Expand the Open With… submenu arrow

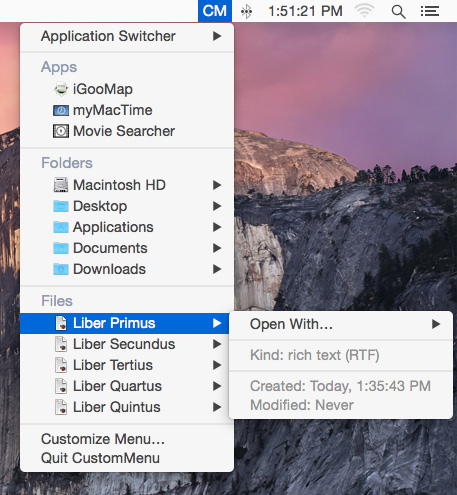436,324
